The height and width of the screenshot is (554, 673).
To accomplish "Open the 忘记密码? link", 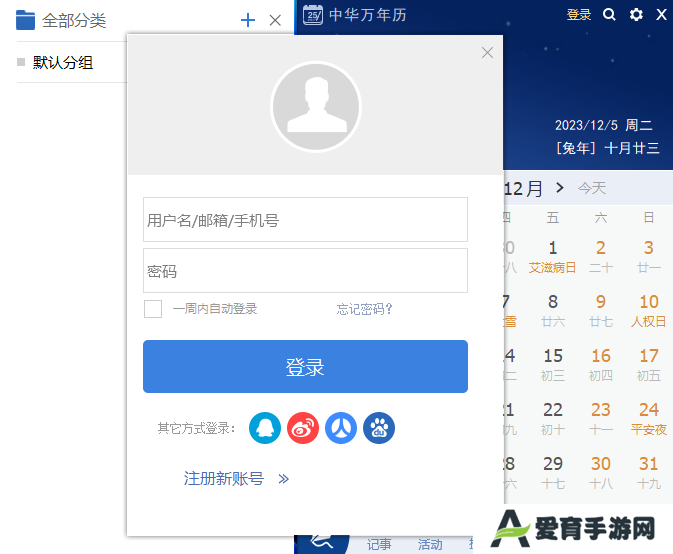I will click(364, 309).
